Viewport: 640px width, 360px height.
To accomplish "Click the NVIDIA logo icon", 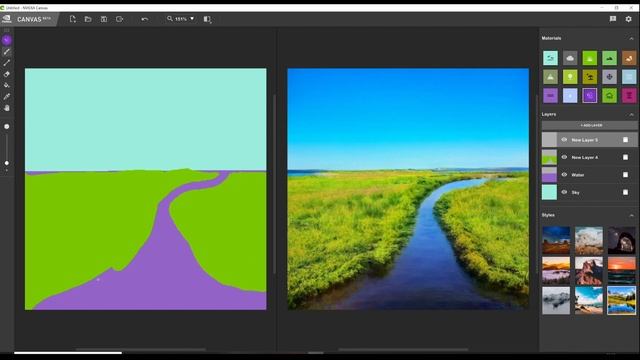I will pos(7,19).
